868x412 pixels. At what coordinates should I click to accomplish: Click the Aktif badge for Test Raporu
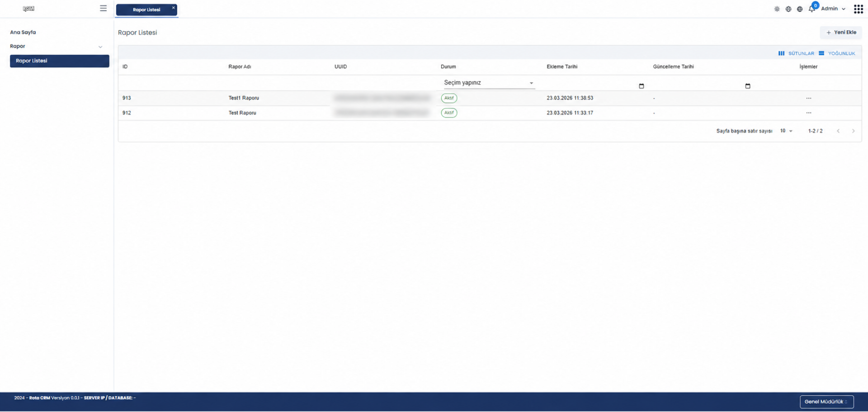pyautogui.click(x=449, y=113)
